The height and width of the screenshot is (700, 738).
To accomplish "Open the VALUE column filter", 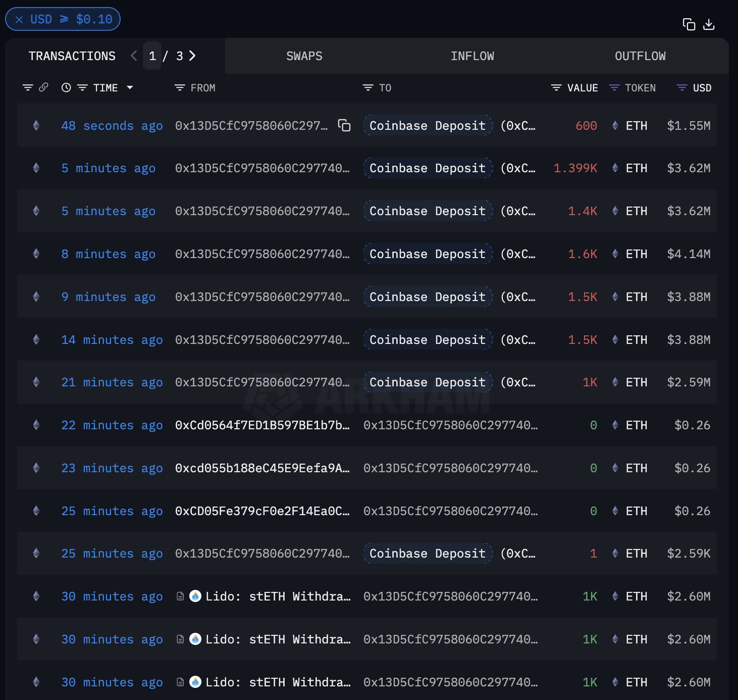I will pyautogui.click(x=556, y=88).
